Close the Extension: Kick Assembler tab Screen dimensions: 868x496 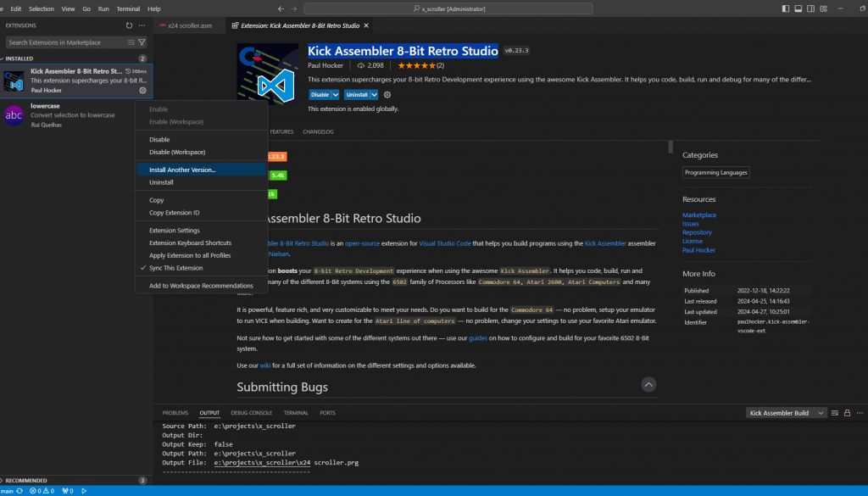click(366, 25)
